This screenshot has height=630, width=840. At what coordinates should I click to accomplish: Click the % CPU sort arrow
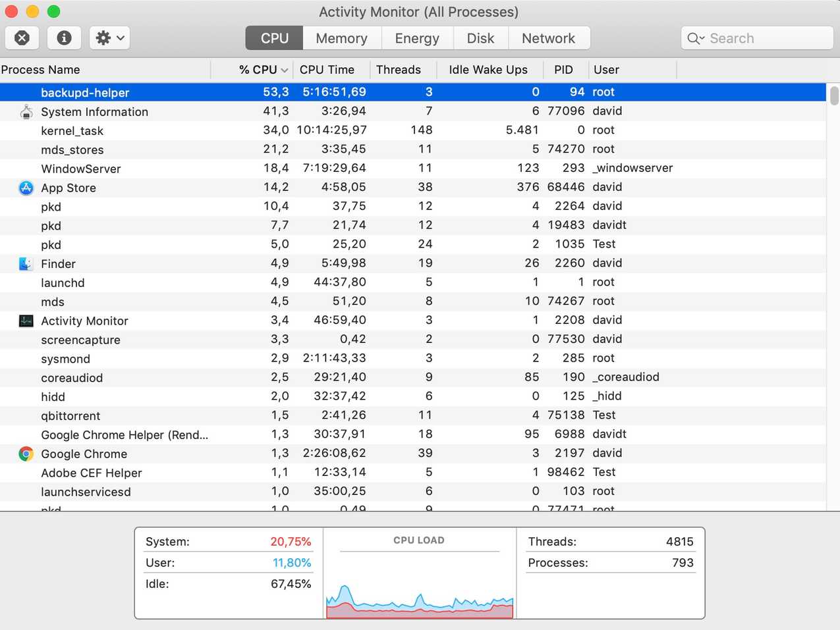(283, 69)
